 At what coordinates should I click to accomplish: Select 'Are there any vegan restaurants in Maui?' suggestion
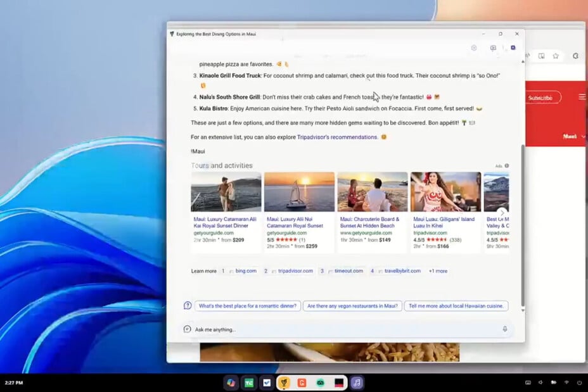(352, 306)
